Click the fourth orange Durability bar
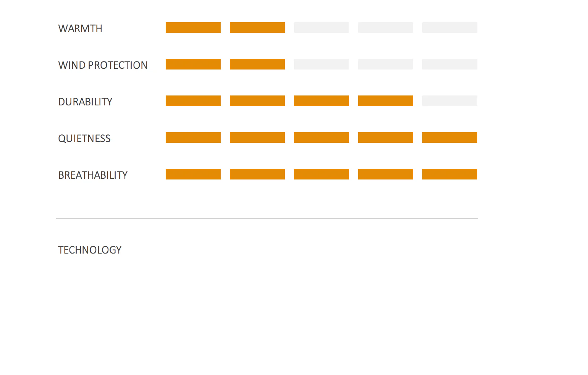 pyautogui.click(x=386, y=101)
